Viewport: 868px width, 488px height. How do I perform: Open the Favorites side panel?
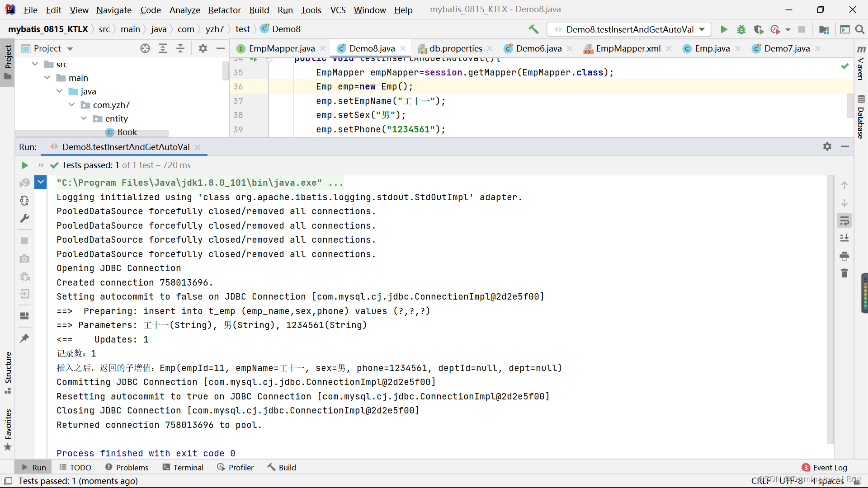tap(8, 430)
